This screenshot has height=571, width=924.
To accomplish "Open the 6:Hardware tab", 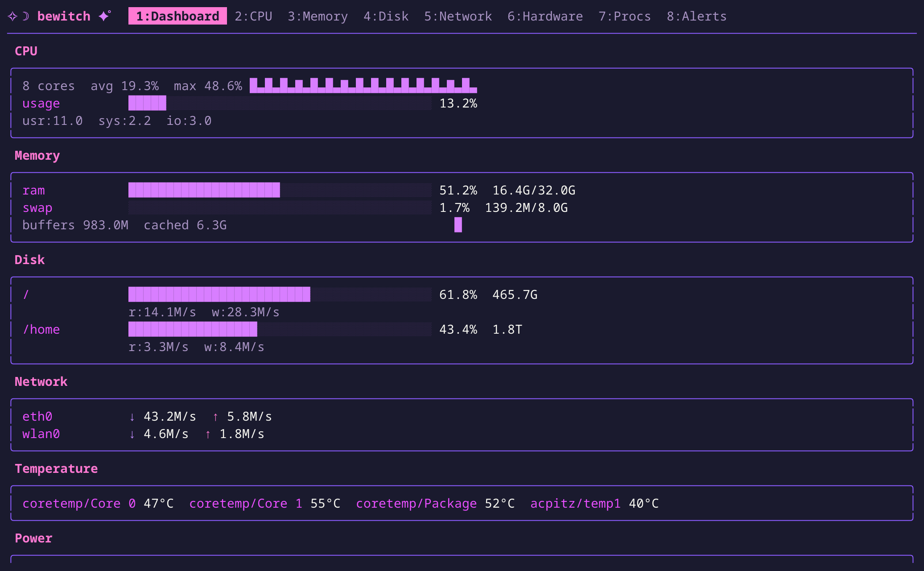I will point(545,16).
